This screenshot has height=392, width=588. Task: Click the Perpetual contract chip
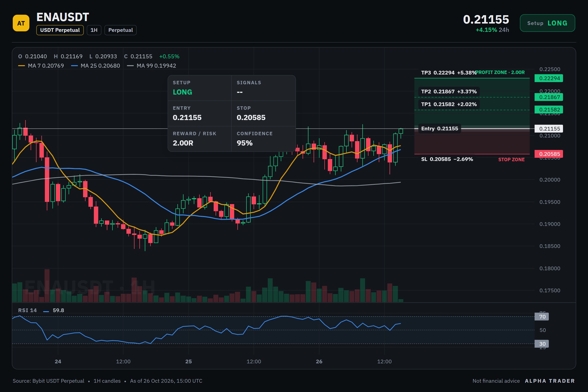click(121, 30)
